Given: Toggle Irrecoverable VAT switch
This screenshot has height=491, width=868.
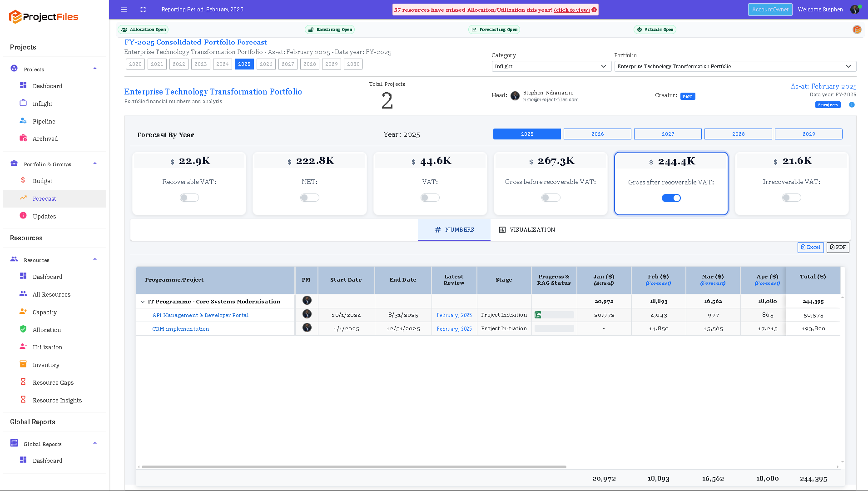Looking at the screenshot, I should (792, 198).
